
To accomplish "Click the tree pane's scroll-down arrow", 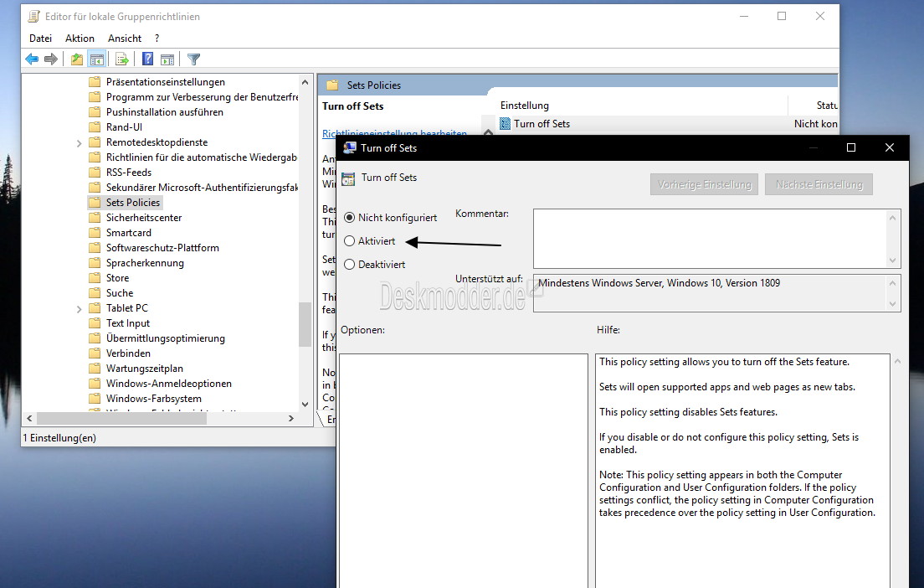I will (x=305, y=404).
